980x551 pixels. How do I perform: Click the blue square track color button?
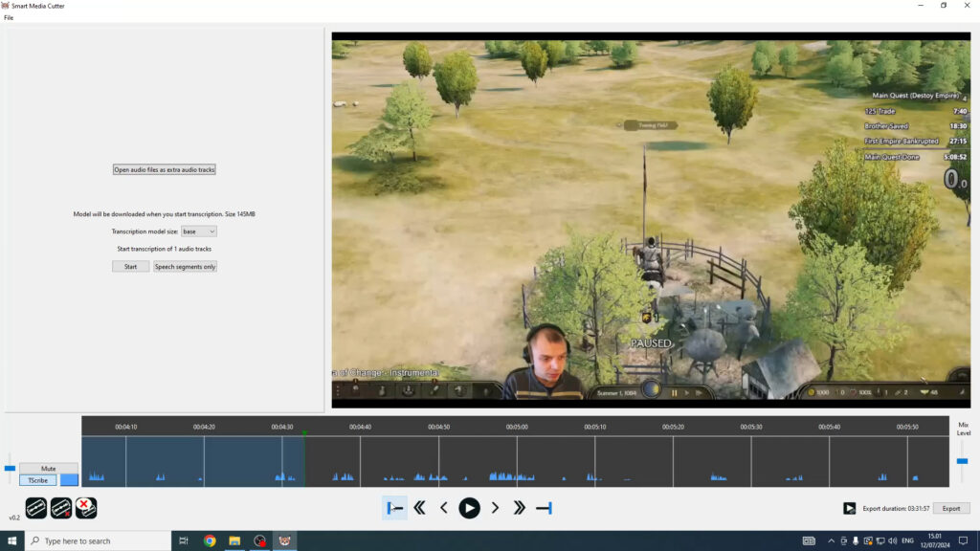[x=69, y=480]
